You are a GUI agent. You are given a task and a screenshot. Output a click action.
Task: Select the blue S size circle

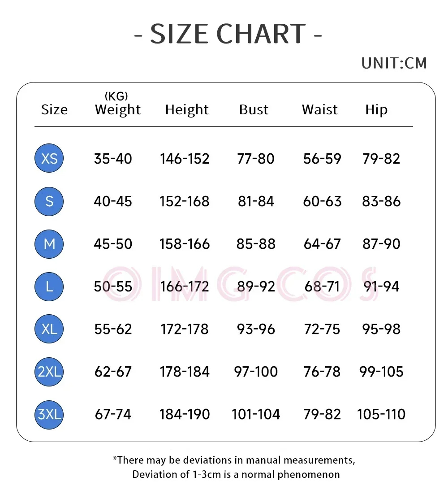49,201
